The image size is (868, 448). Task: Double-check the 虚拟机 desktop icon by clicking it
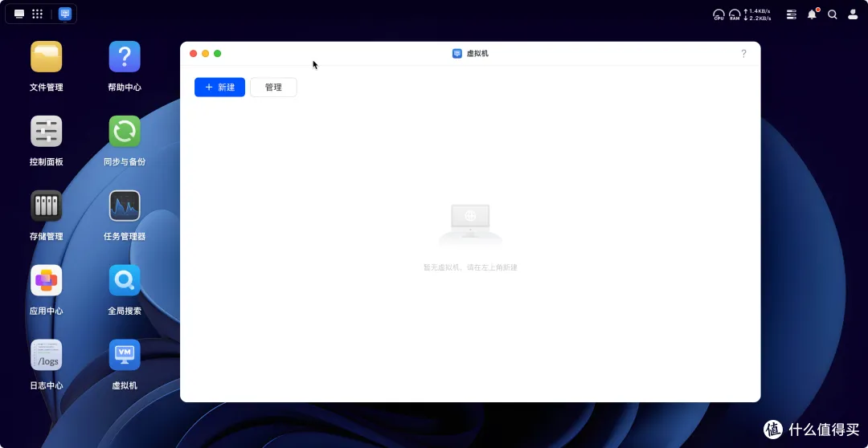pyautogui.click(x=125, y=355)
